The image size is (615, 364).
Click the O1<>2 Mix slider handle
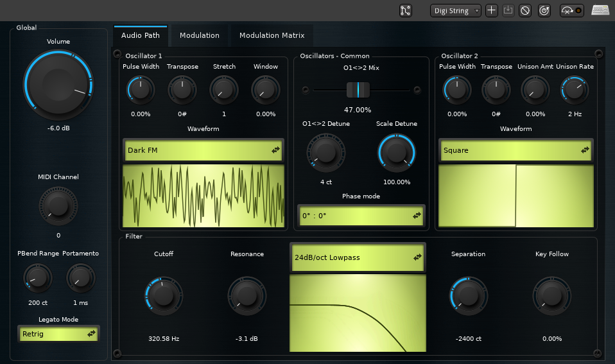click(358, 90)
